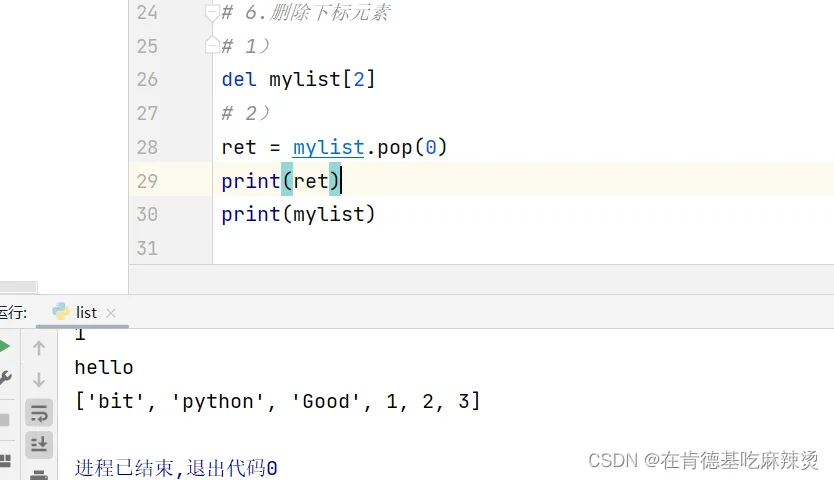Viewport: 834px width, 480px height.
Task: Click the hello output line
Action: click(x=104, y=368)
